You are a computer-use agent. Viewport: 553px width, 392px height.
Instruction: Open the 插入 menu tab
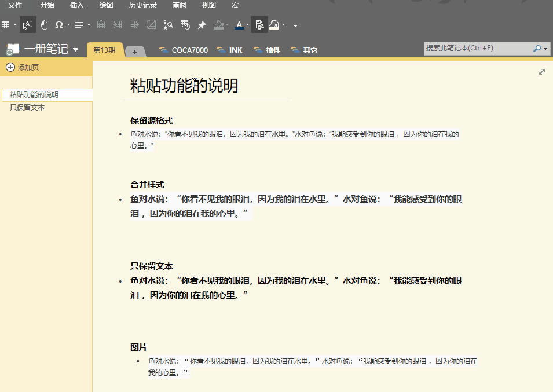[x=76, y=5]
